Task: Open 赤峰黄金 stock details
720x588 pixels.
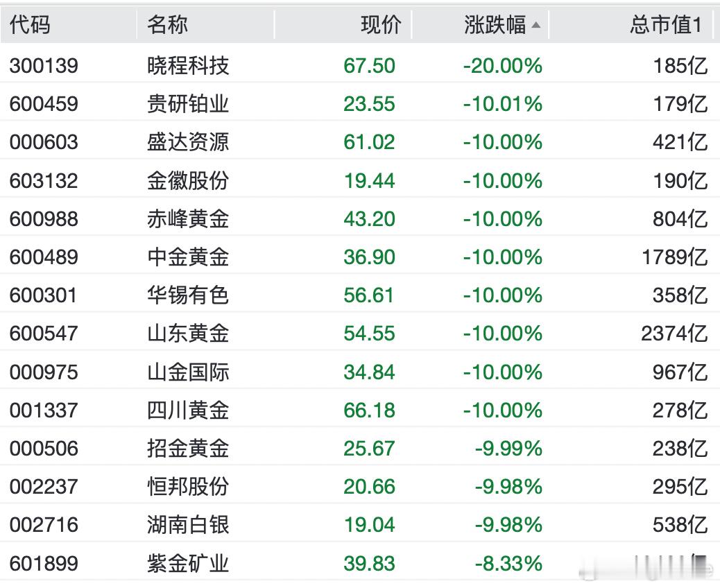Action: 188,219
